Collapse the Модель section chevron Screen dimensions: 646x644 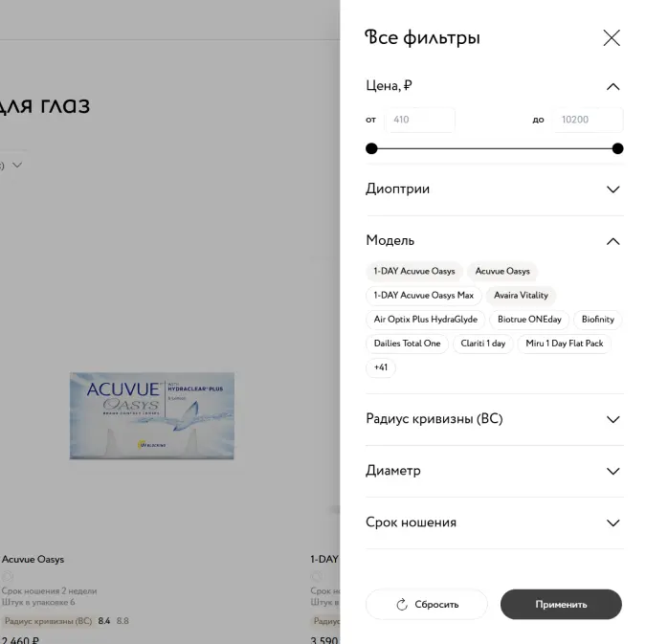coord(613,241)
